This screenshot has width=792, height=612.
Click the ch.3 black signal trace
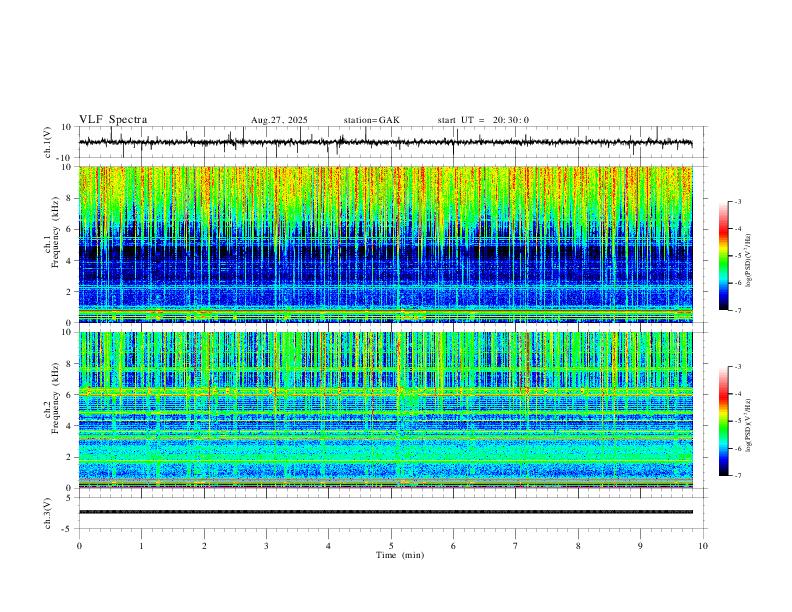pyautogui.click(x=386, y=512)
